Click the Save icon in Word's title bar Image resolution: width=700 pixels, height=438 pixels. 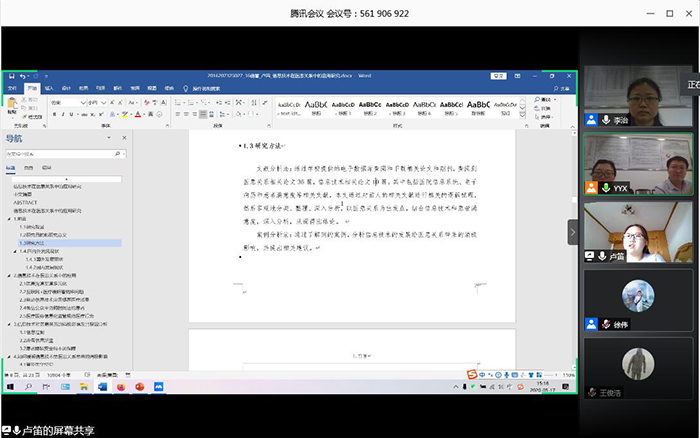(10, 76)
